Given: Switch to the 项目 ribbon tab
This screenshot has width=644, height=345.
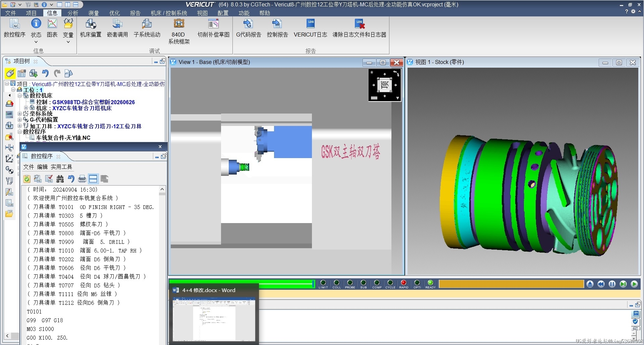Looking at the screenshot, I should point(31,13).
